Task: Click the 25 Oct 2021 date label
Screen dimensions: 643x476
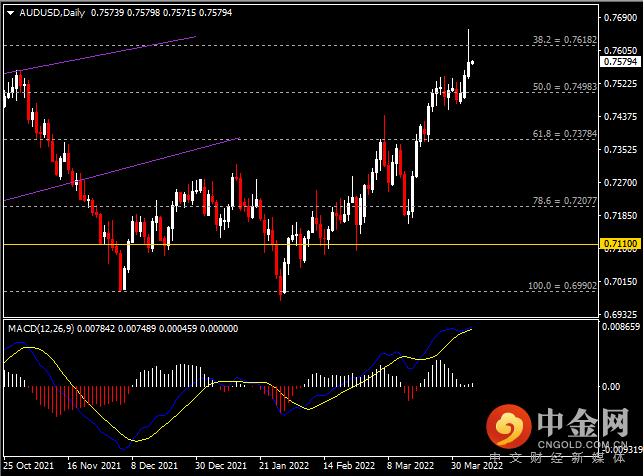Action: 28,466
